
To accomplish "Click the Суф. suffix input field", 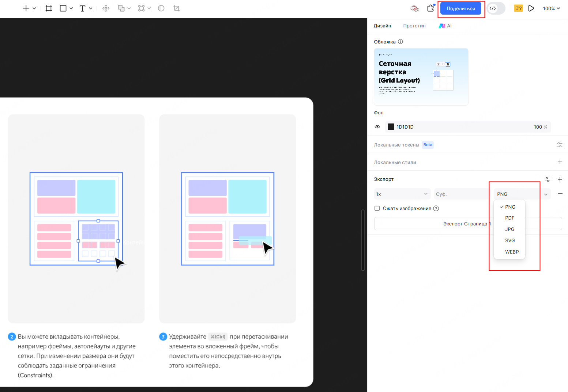I will click(x=461, y=194).
